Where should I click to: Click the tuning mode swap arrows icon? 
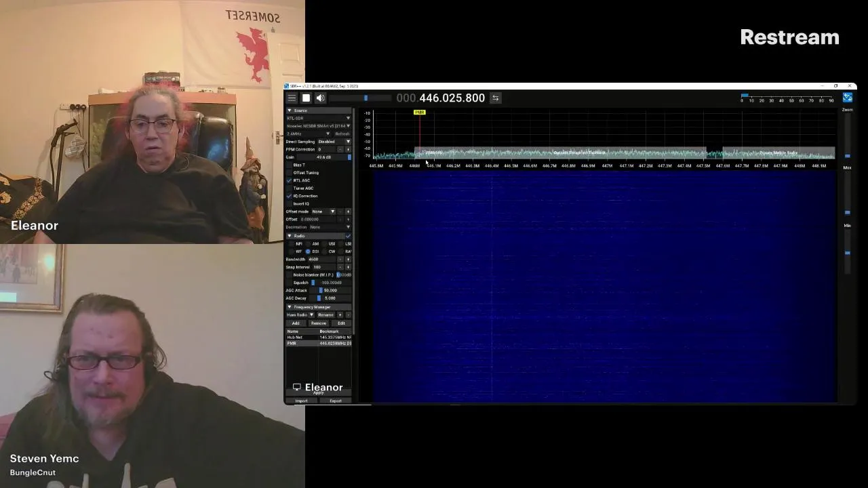coord(495,98)
